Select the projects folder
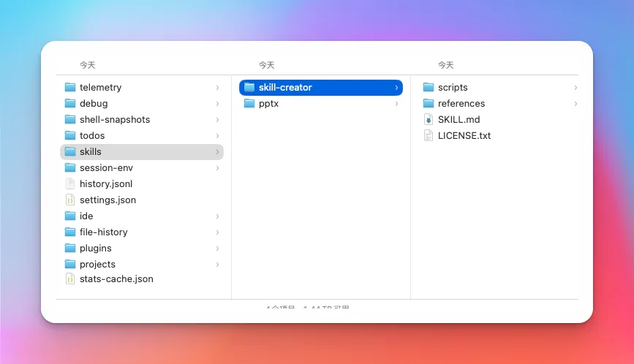The height and width of the screenshot is (364, 634). point(97,264)
